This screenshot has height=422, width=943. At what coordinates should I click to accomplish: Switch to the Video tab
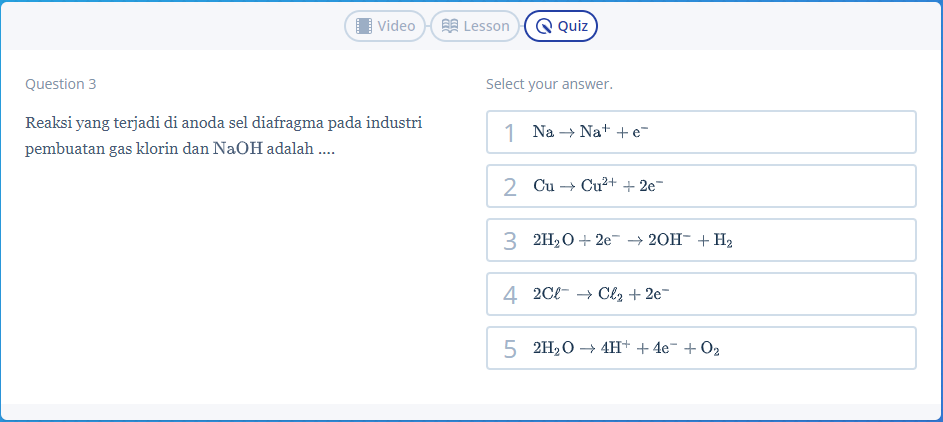pyautogui.click(x=385, y=26)
